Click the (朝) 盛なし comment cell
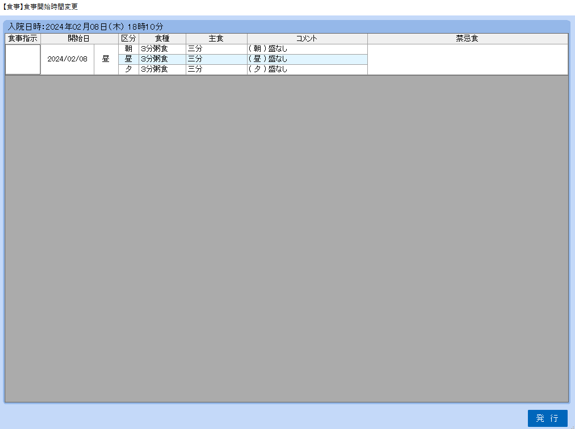The height and width of the screenshot is (429, 575). point(307,49)
